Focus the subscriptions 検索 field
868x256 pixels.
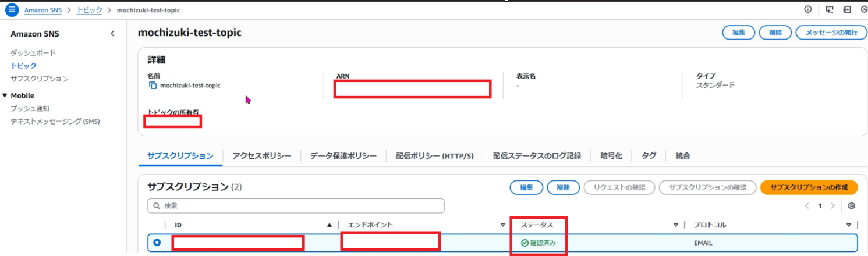(x=296, y=206)
